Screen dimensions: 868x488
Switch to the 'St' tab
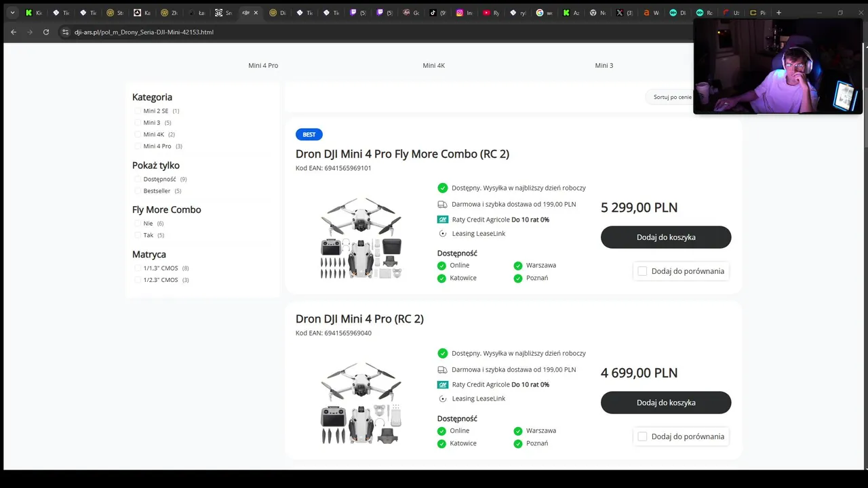[x=114, y=13]
